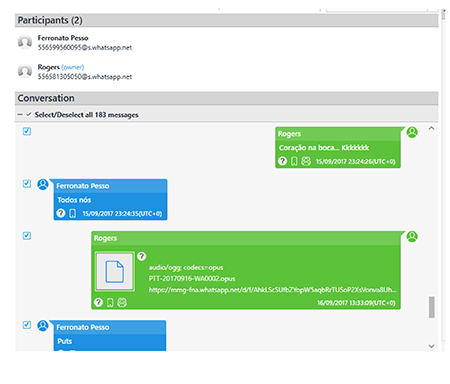Click group icon in Coração na boca message
Image resolution: width=450 pixels, height=384 pixels.
coord(306,161)
